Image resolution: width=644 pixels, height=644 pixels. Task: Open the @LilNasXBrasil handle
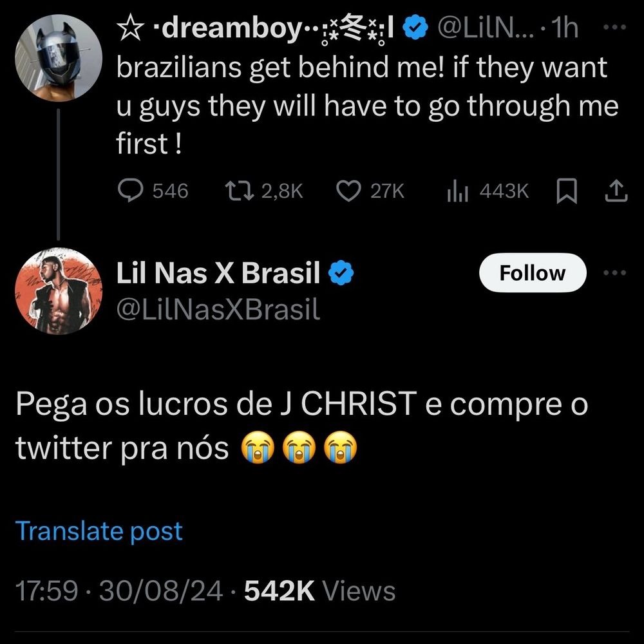[x=218, y=309]
